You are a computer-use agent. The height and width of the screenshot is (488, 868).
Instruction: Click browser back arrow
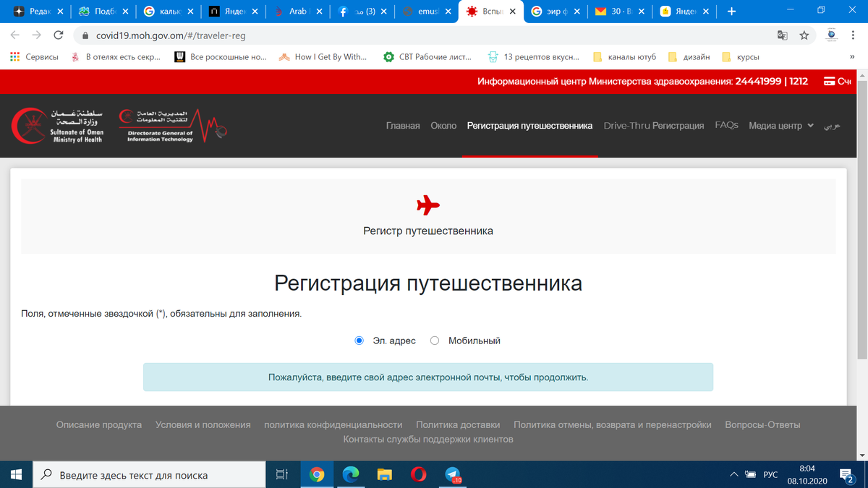15,35
